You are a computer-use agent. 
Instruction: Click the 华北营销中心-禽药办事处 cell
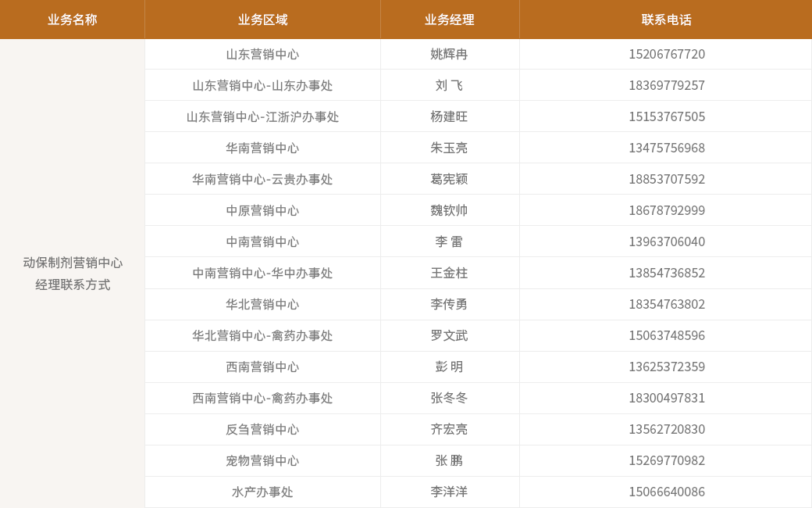click(x=262, y=335)
